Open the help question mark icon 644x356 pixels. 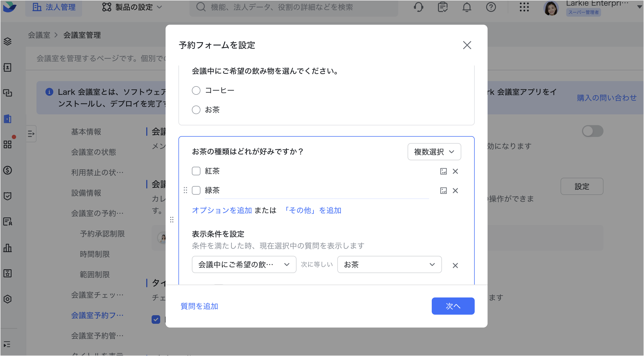491,7
